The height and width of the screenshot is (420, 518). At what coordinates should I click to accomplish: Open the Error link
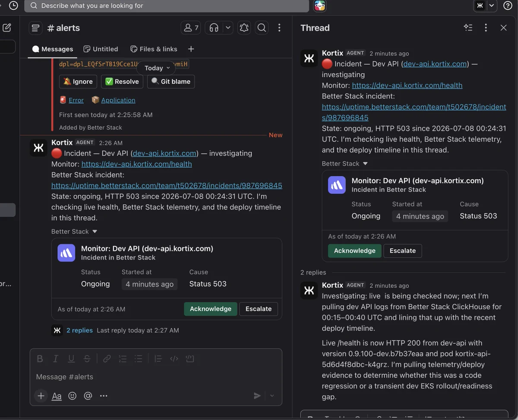pyautogui.click(x=76, y=100)
